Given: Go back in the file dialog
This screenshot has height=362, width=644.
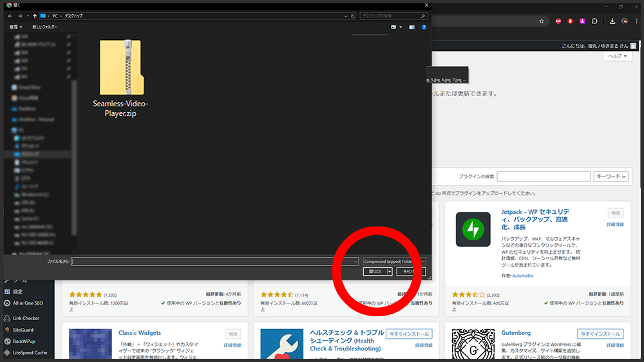Looking at the screenshot, I should (10, 16).
